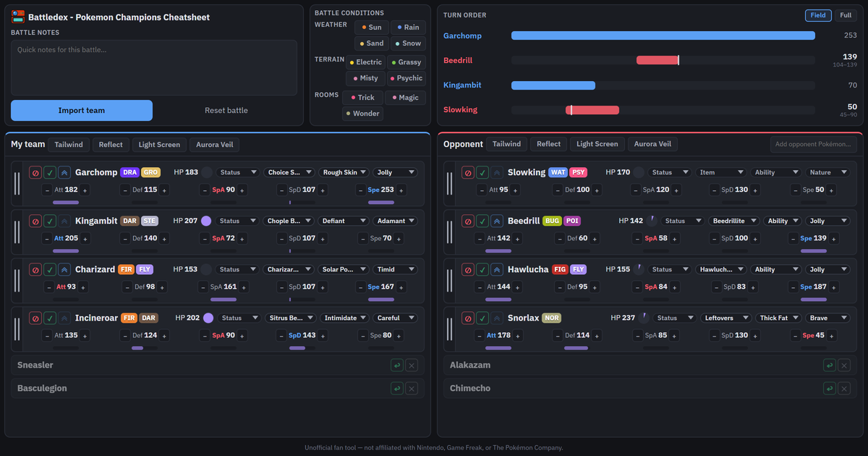Toggle Rain weather
The image size is (868, 456).
[409, 28]
